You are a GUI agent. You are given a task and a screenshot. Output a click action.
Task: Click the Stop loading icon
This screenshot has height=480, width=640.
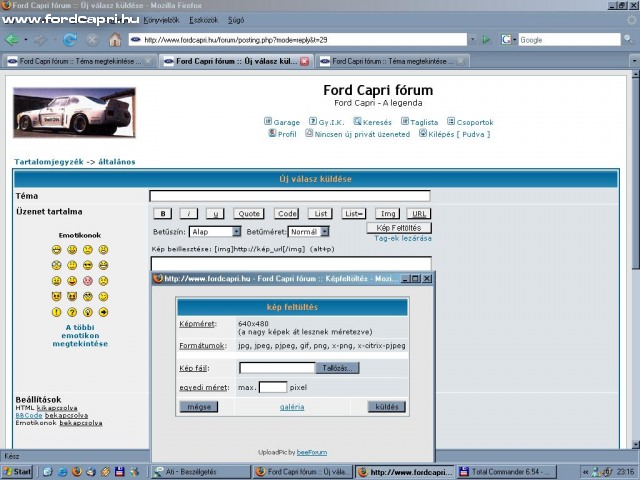click(x=93, y=40)
